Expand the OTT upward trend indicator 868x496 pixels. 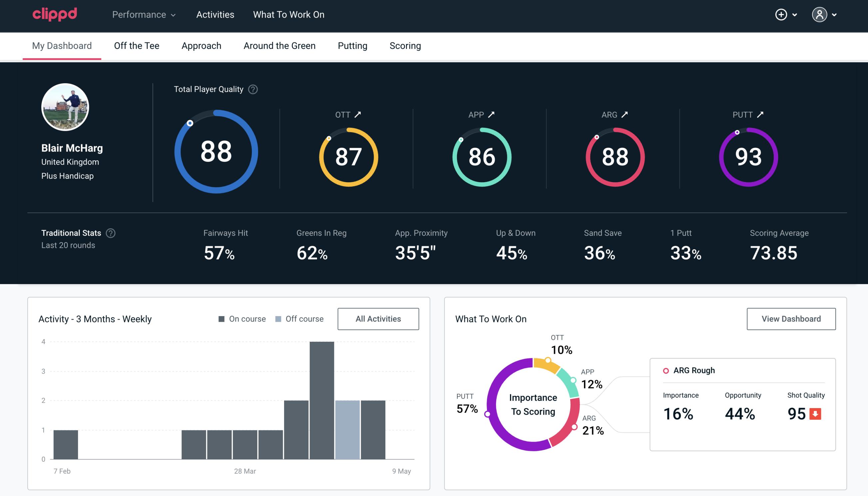[358, 115]
